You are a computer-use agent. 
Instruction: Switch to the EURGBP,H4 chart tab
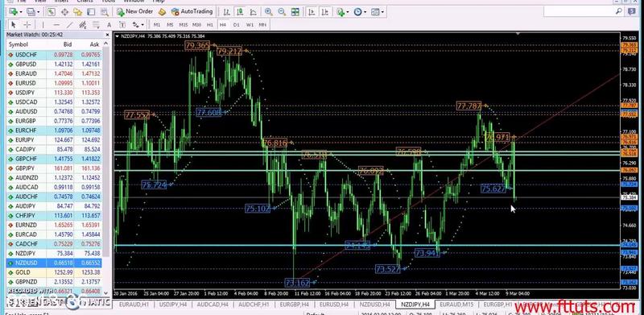pyautogui.click(x=294, y=305)
